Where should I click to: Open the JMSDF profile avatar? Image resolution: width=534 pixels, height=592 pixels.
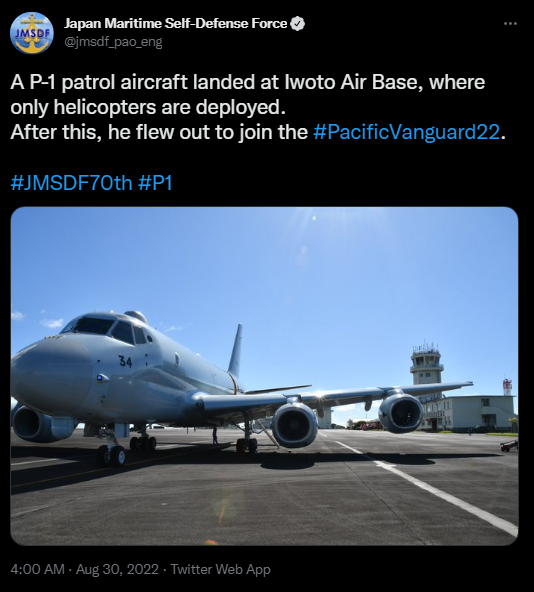tap(32, 32)
